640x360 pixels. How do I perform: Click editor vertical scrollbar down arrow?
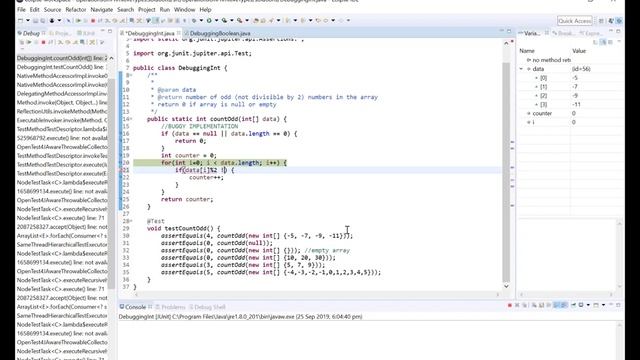(506, 286)
